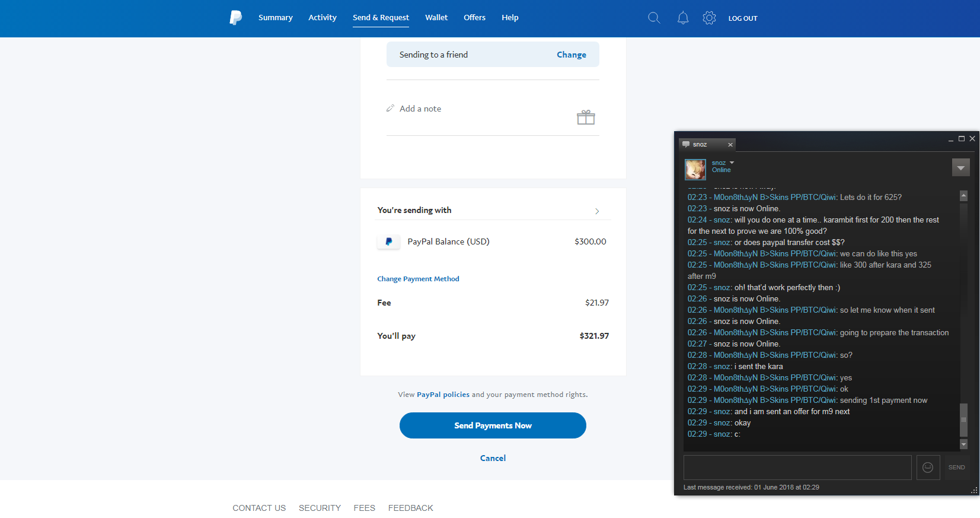The height and width of the screenshot is (518, 980).
Task: Open FEEDBACK footer link
Action: coord(411,508)
